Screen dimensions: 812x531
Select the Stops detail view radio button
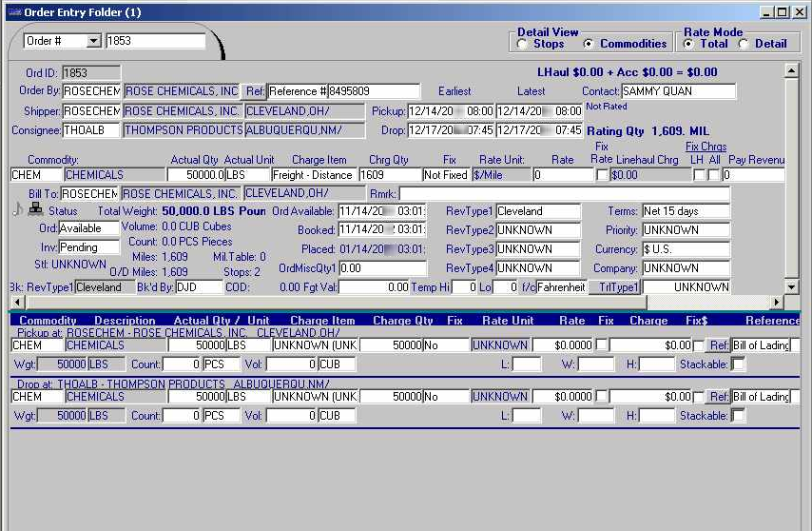(522, 45)
